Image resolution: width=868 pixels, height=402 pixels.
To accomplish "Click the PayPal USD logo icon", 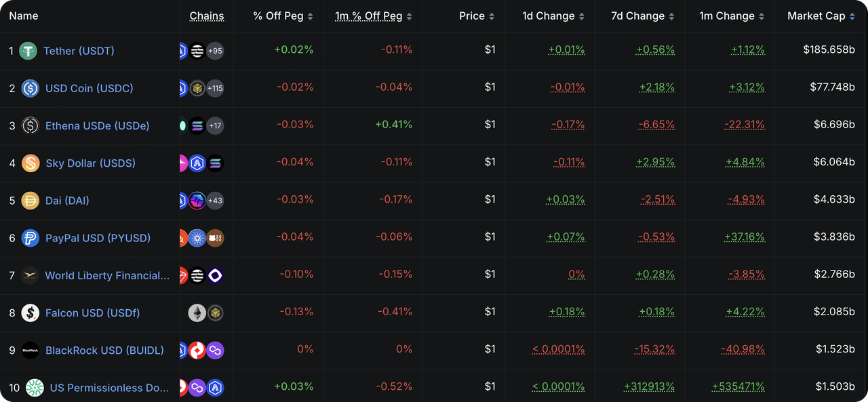I will point(30,238).
